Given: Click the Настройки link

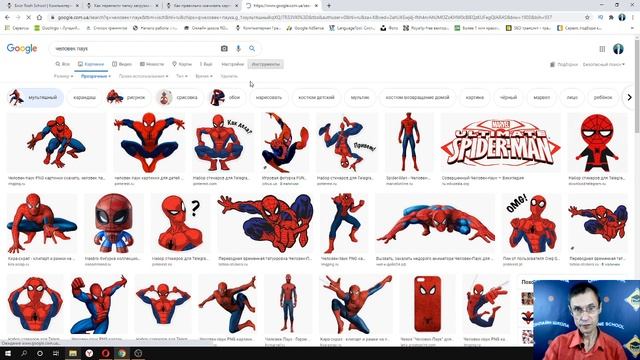Looking at the screenshot, I should [x=233, y=64].
